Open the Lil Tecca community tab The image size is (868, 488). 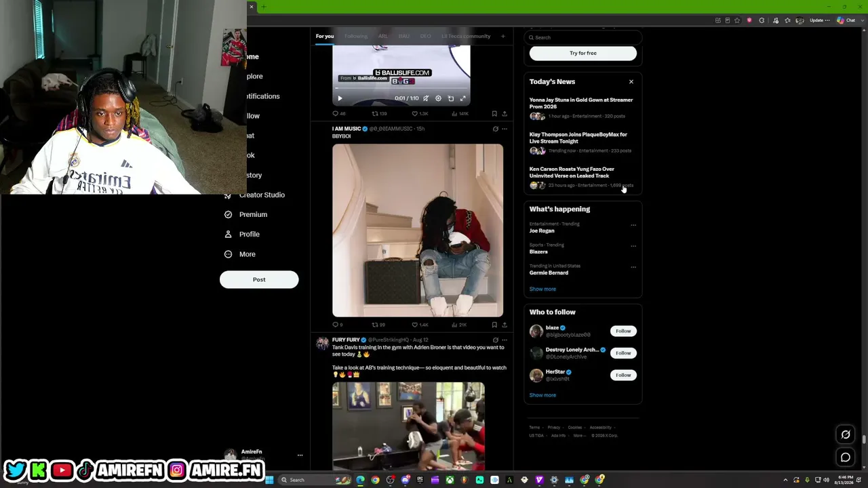(466, 36)
